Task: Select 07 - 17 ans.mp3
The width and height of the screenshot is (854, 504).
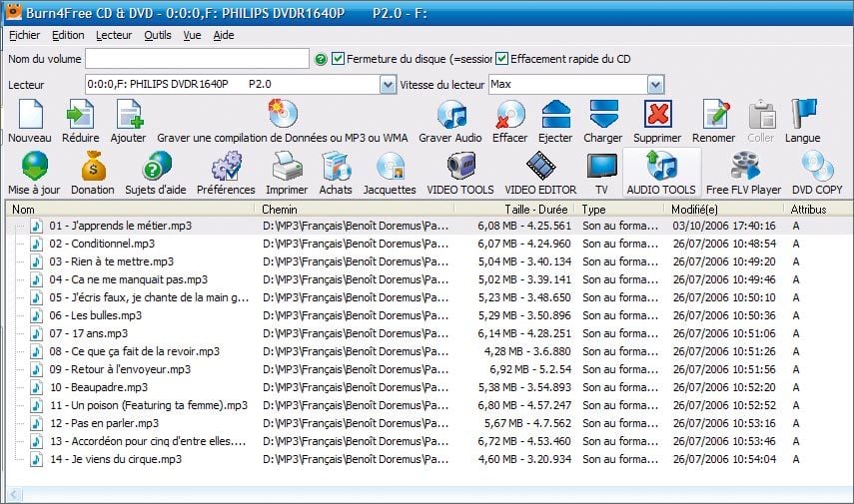Action: (x=89, y=333)
